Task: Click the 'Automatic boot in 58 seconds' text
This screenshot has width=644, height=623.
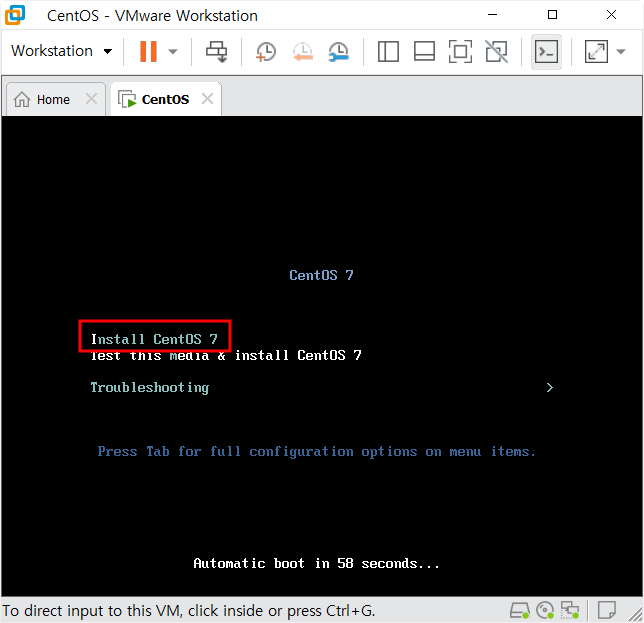Action: pyautogui.click(x=316, y=563)
